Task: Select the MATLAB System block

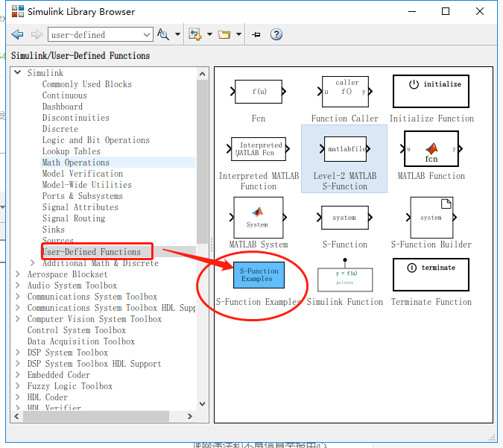Action: pyautogui.click(x=259, y=218)
